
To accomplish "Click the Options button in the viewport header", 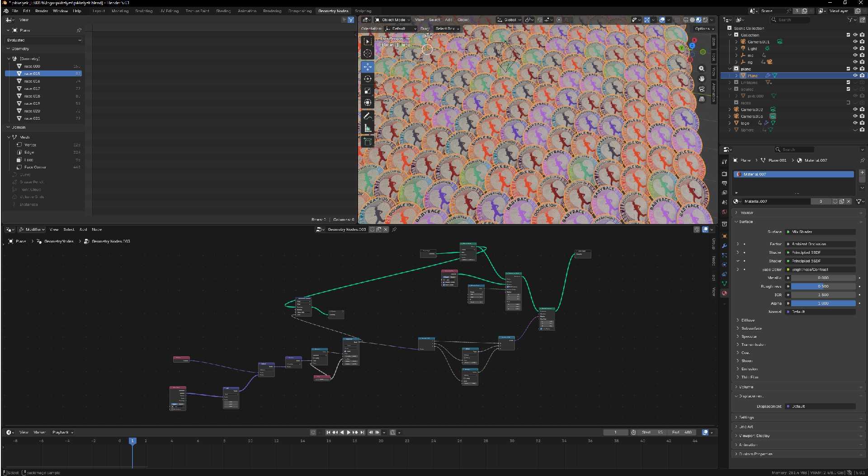I will [703, 28].
